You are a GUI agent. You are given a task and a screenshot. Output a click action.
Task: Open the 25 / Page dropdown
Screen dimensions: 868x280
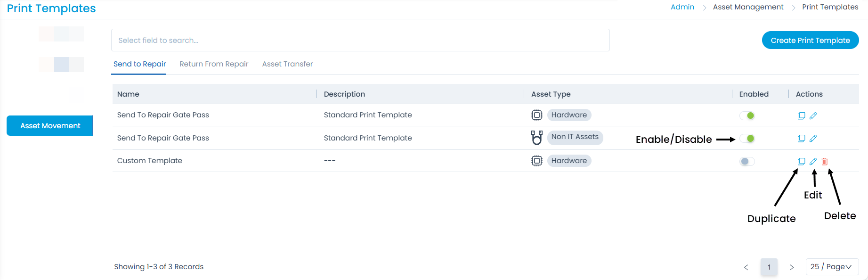coord(832,267)
